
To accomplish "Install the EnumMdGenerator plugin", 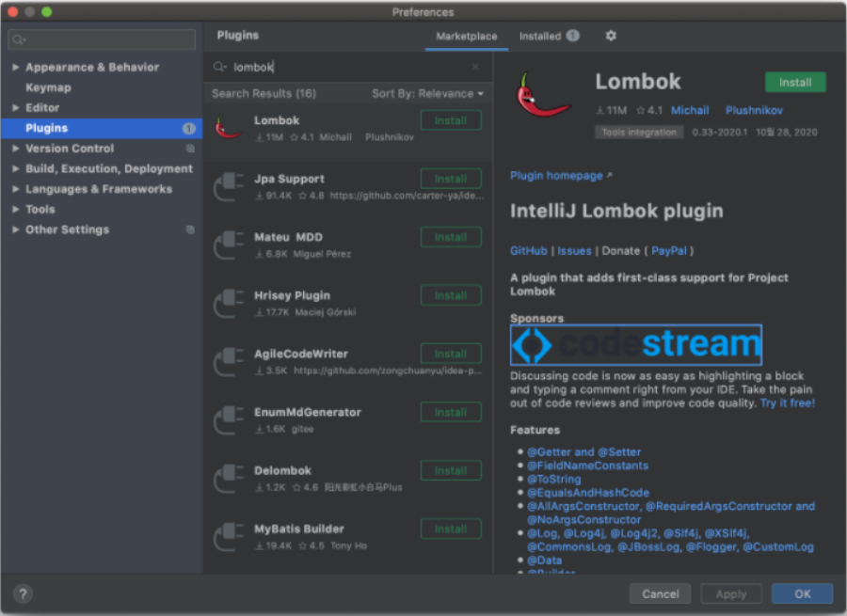I will [x=451, y=412].
